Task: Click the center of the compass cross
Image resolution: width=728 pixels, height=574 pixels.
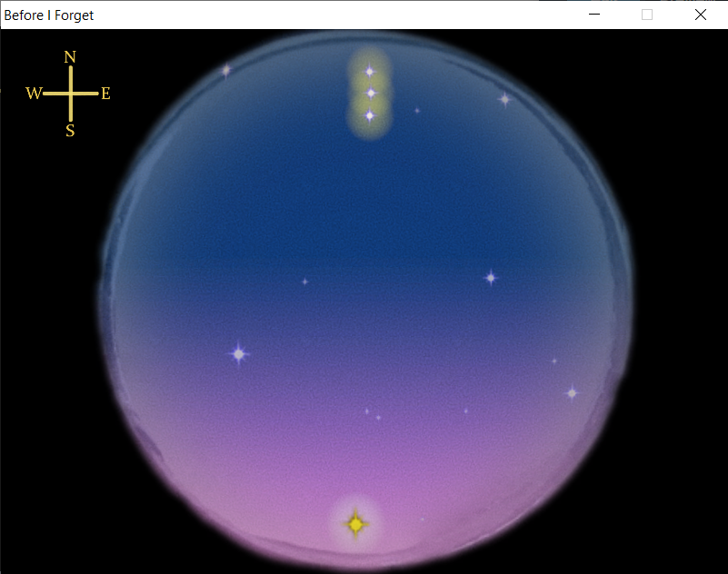Action: tap(70, 94)
